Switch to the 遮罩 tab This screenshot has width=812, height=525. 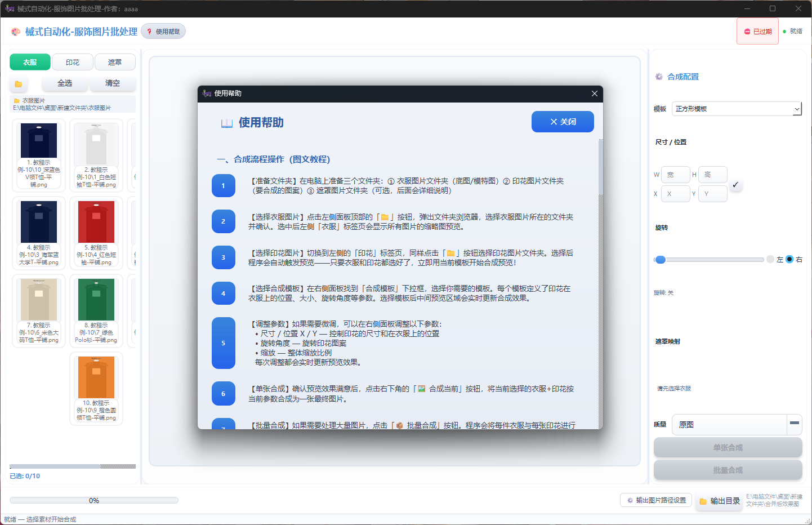115,62
